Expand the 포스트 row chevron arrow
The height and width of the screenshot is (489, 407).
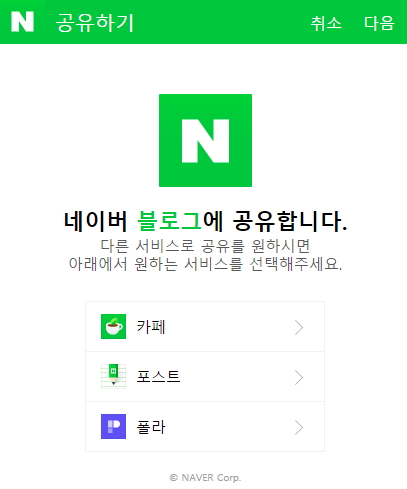tap(299, 378)
